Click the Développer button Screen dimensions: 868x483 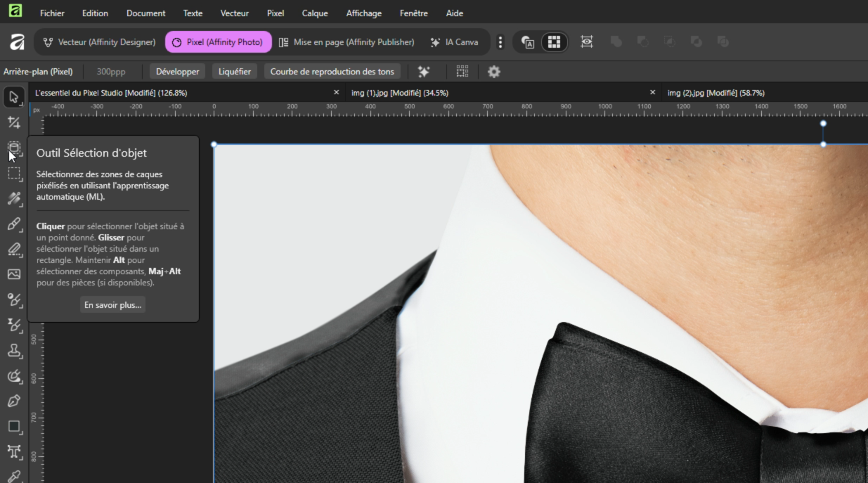tap(177, 72)
